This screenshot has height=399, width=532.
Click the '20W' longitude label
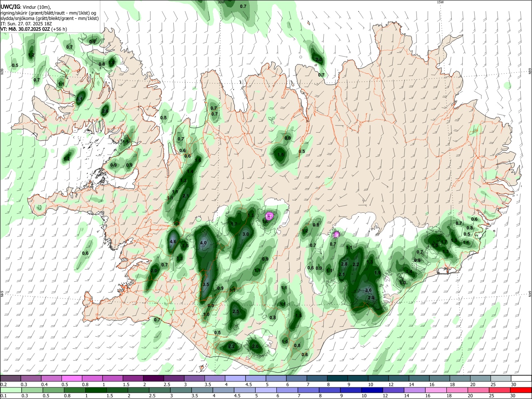coord(221,2)
